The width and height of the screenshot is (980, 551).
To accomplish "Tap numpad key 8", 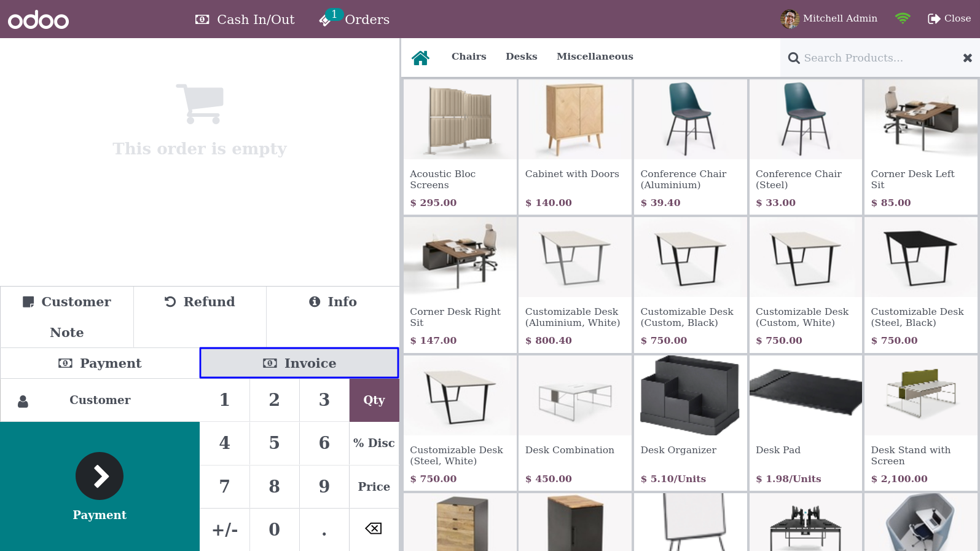I will tap(275, 486).
